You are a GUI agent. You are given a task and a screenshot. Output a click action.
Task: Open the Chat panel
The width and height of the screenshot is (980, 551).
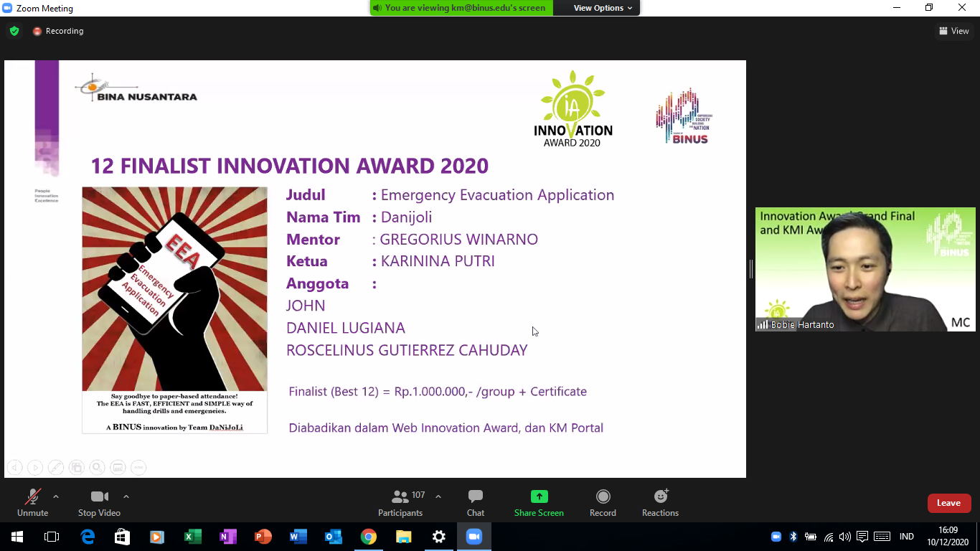click(x=475, y=502)
